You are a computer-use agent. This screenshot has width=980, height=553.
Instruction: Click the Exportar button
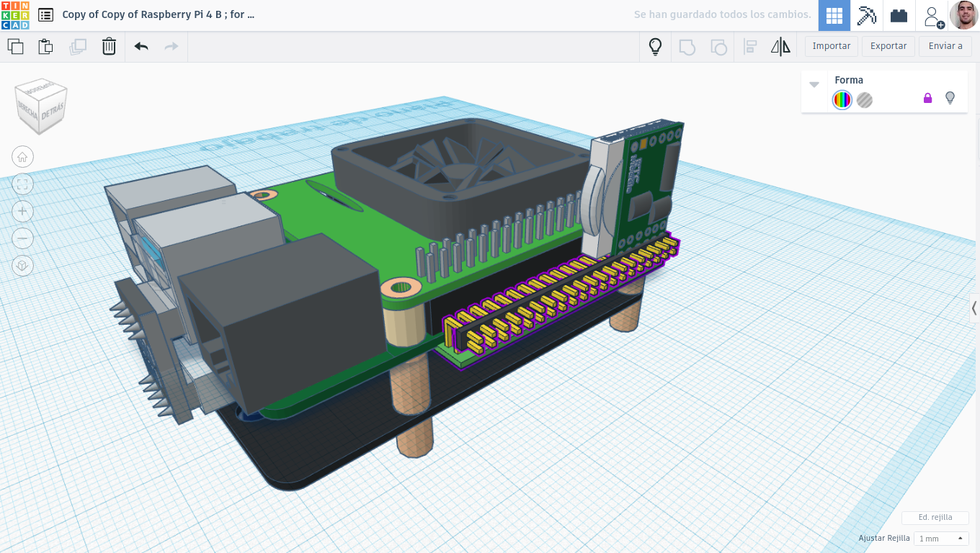888,46
